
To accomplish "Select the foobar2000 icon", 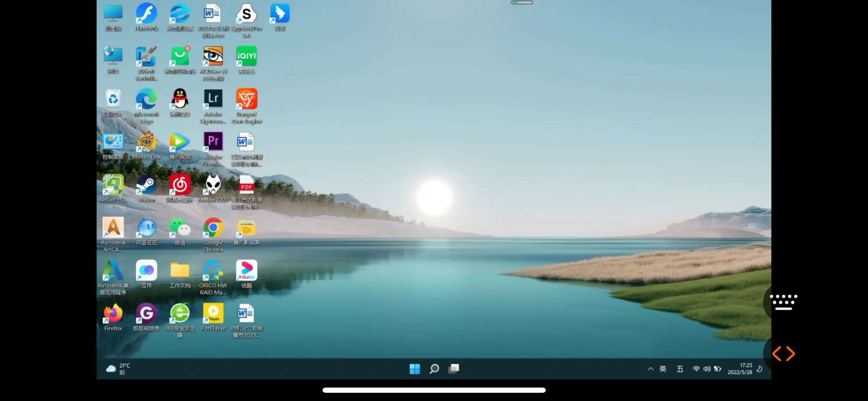I will tap(213, 186).
